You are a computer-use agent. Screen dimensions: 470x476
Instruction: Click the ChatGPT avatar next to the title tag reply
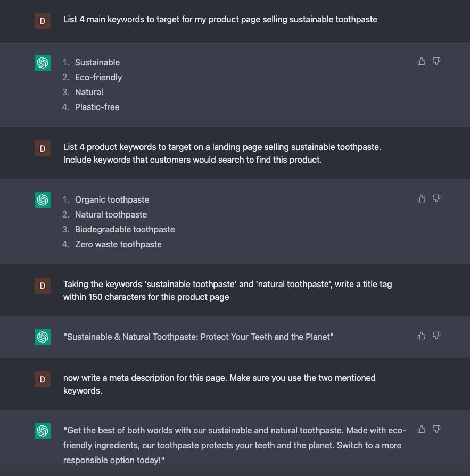[42, 336]
